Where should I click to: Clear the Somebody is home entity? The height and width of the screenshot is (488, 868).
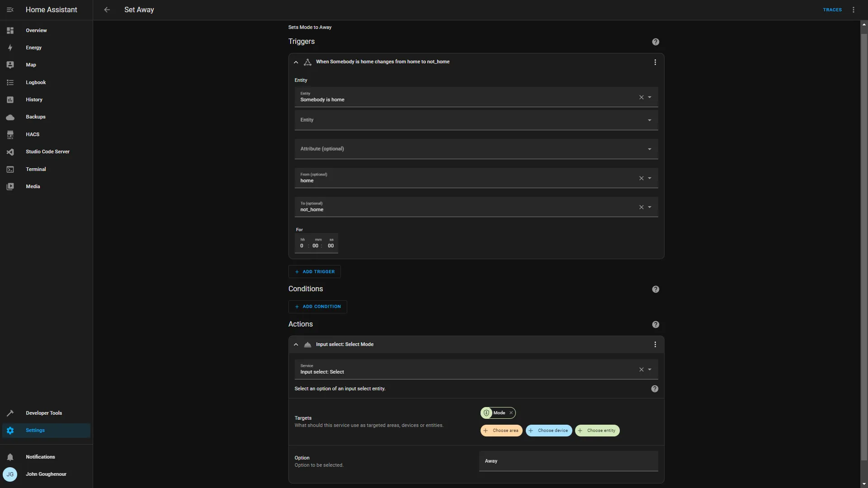(x=641, y=97)
